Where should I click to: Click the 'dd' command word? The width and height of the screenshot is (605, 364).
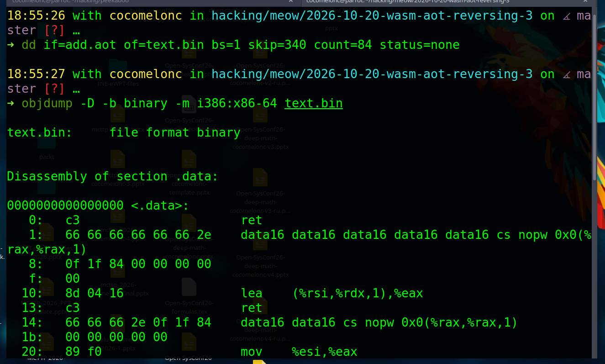pyautogui.click(x=29, y=45)
